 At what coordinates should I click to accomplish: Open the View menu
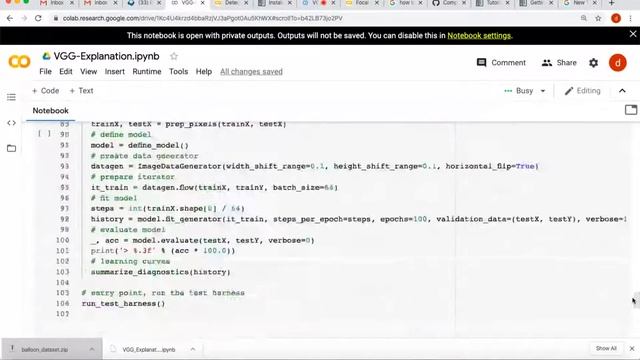[x=89, y=71]
